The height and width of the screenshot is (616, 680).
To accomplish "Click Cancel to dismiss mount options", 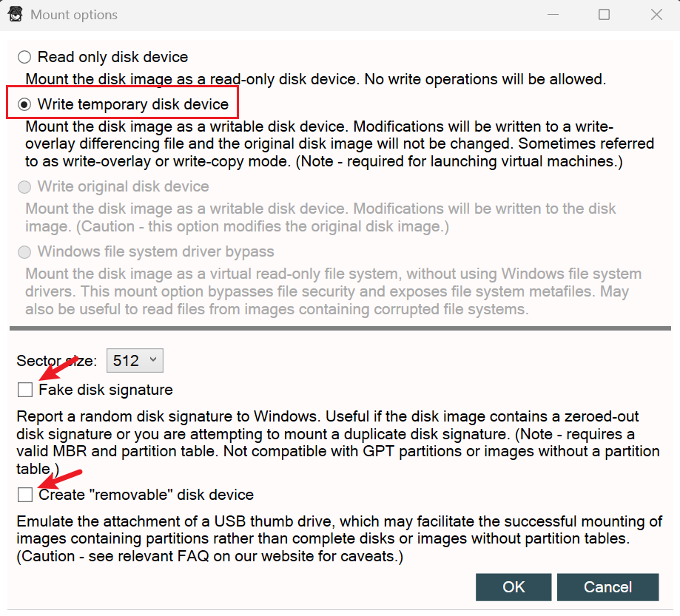I will (x=607, y=587).
